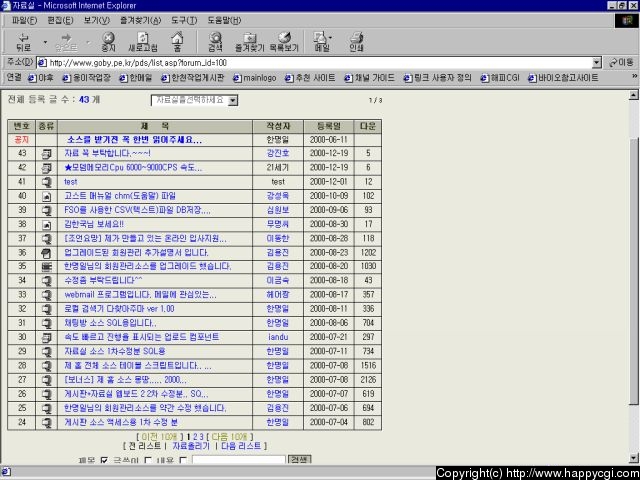Click the 등록일 column header

(x=329, y=126)
